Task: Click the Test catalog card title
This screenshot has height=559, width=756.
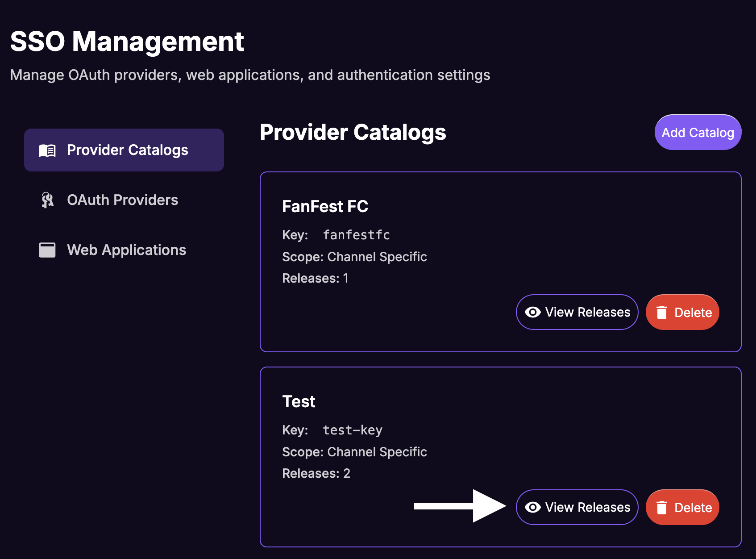Action: pyautogui.click(x=299, y=401)
